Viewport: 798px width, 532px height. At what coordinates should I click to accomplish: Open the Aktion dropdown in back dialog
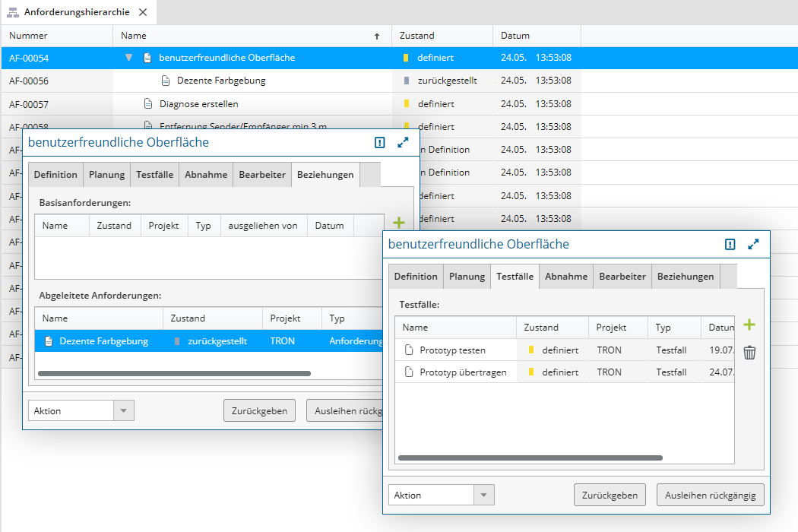[x=123, y=410]
